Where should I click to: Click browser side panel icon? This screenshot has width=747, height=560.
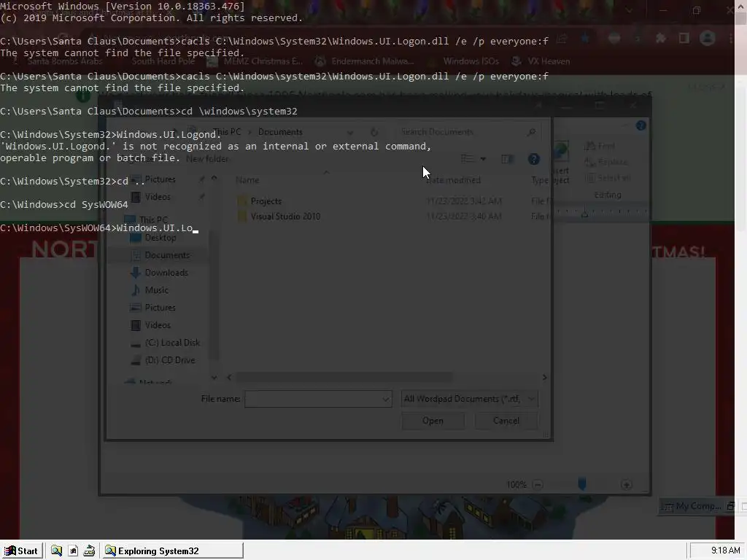[x=684, y=38]
